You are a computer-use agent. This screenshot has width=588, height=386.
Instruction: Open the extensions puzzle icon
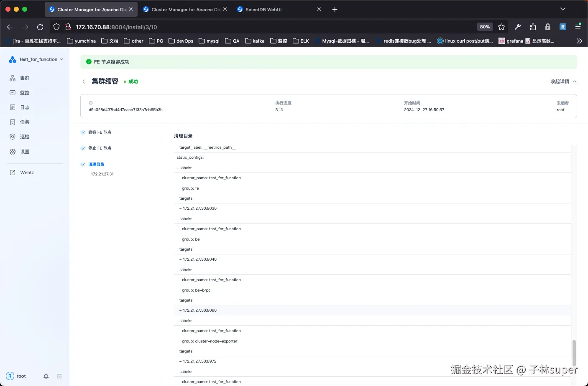[533, 27]
